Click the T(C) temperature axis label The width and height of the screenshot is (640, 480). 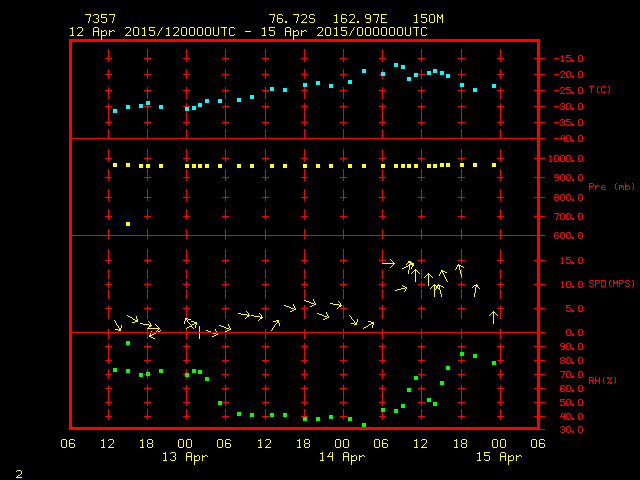tap(599, 90)
